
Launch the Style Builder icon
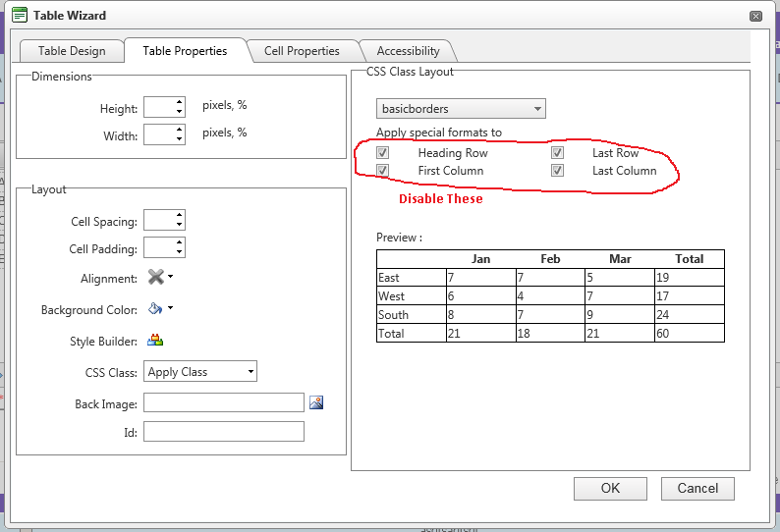tap(155, 340)
